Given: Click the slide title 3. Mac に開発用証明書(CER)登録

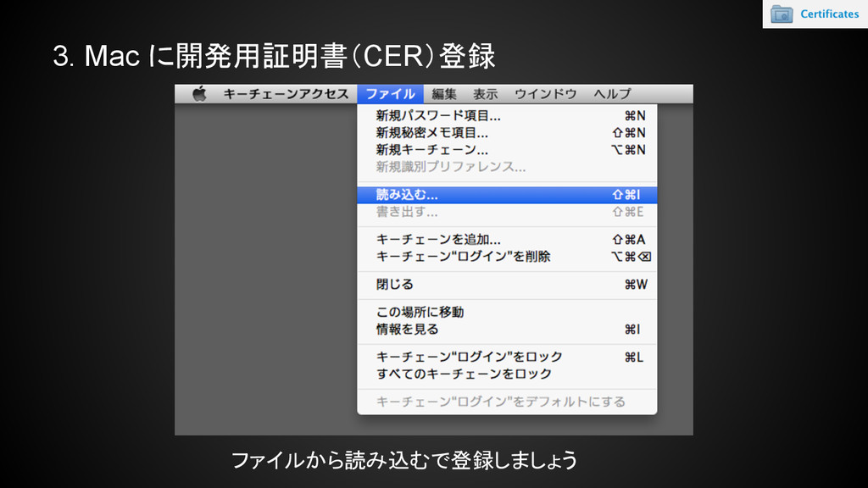Looking at the screenshot, I should tap(274, 56).
